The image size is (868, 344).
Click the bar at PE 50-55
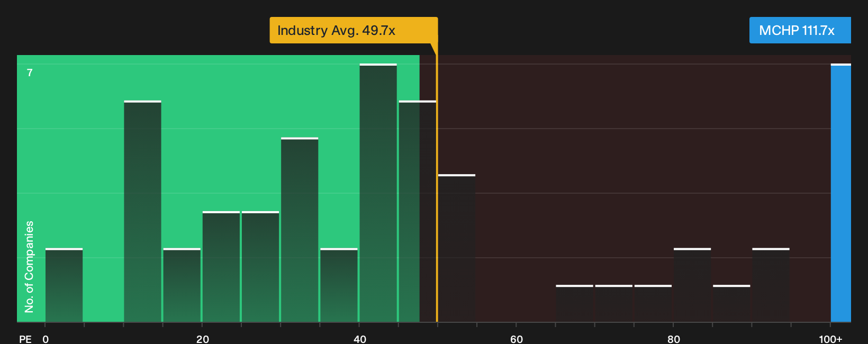click(457, 248)
